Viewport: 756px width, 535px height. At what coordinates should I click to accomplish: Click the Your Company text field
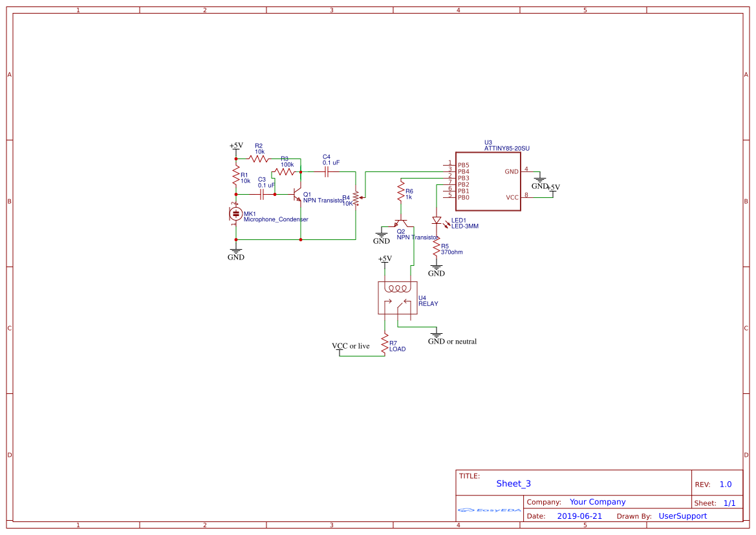click(597, 502)
